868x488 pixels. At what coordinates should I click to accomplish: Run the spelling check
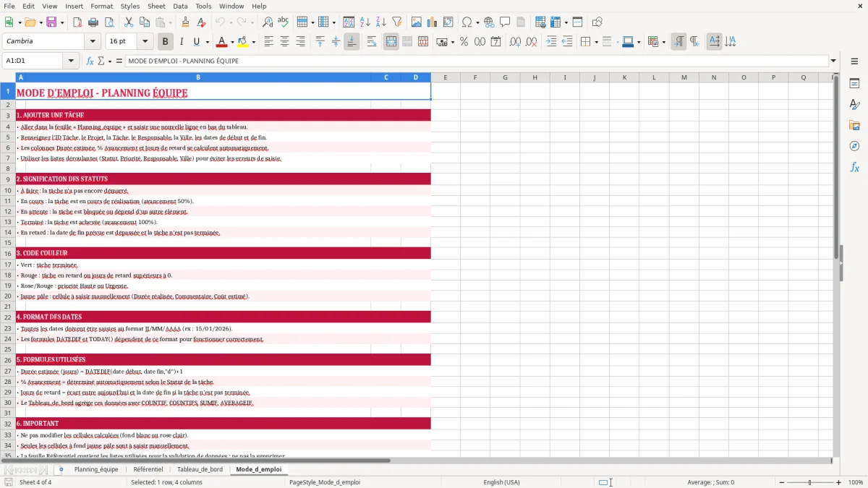coord(283,22)
